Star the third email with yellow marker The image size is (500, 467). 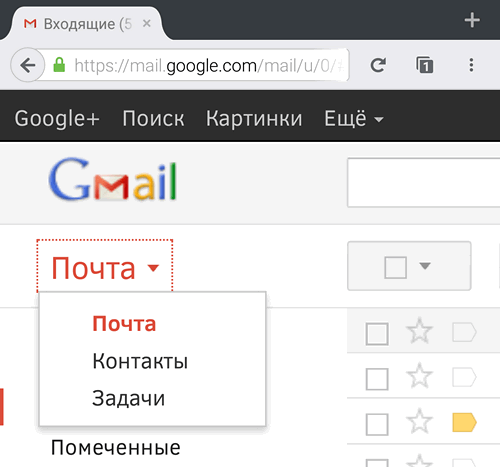click(x=419, y=422)
